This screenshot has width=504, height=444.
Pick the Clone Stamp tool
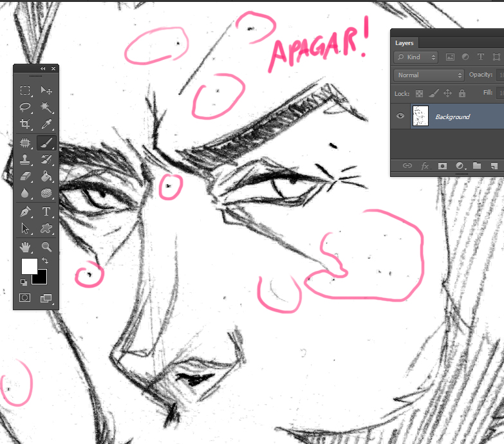(x=25, y=159)
